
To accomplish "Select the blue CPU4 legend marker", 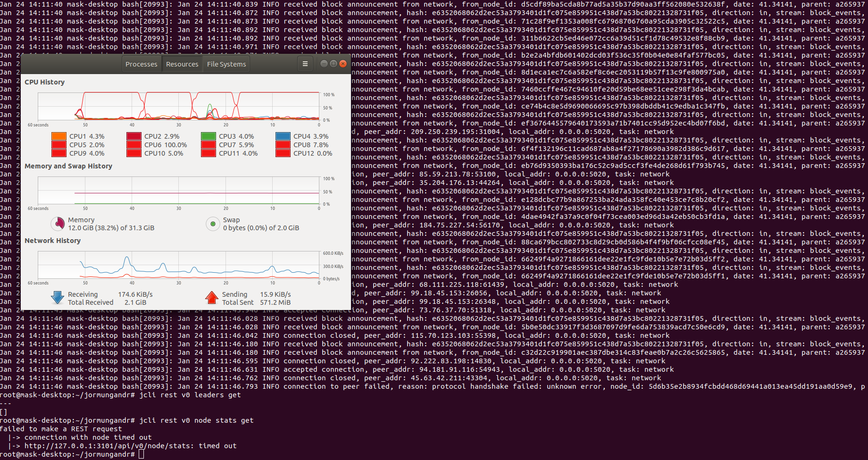I will tap(282, 136).
